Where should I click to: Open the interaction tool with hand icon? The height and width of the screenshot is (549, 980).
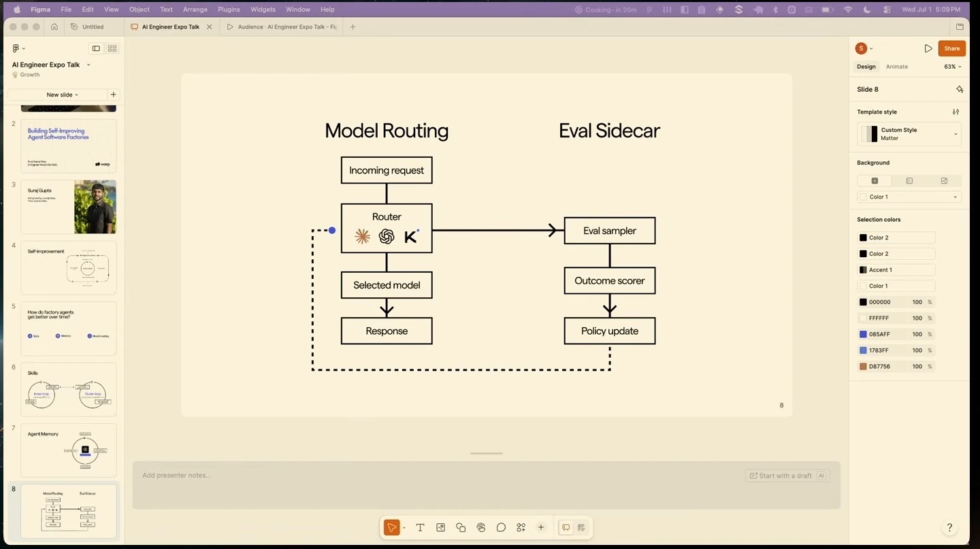click(x=481, y=527)
